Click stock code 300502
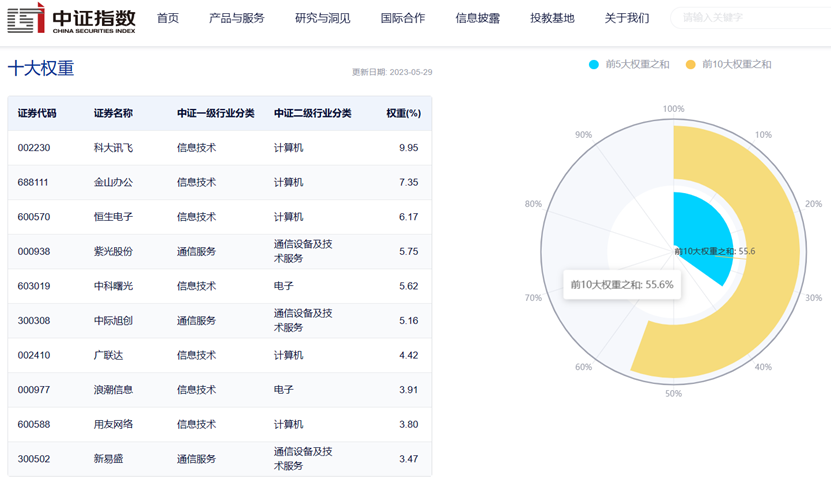This screenshot has width=831, height=483. [34, 459]
